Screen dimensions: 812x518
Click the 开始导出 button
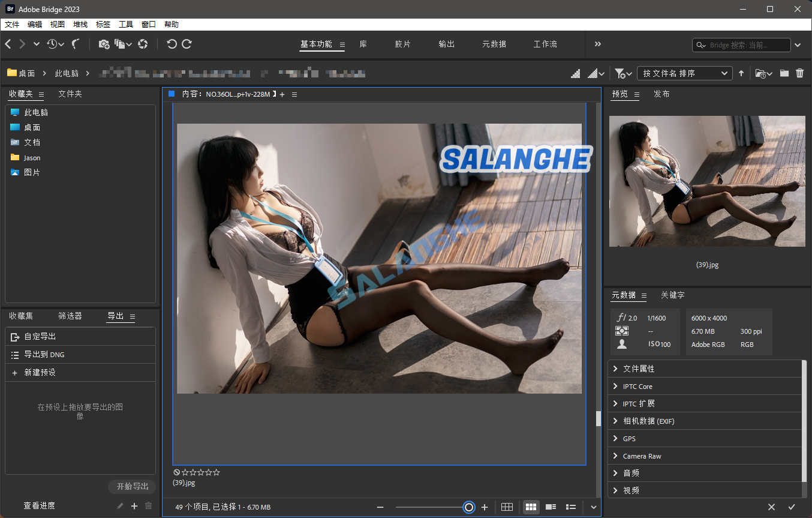[x=132, y=486]
